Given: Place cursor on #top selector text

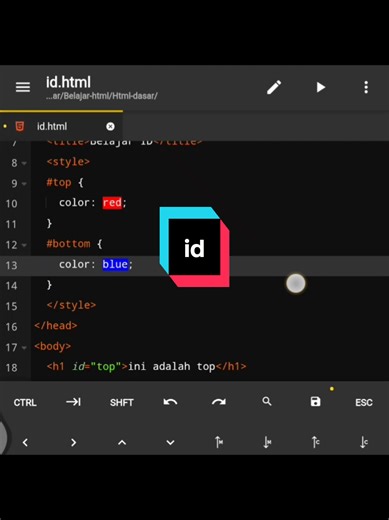Looking at the screenshot, I should [59, 183].
